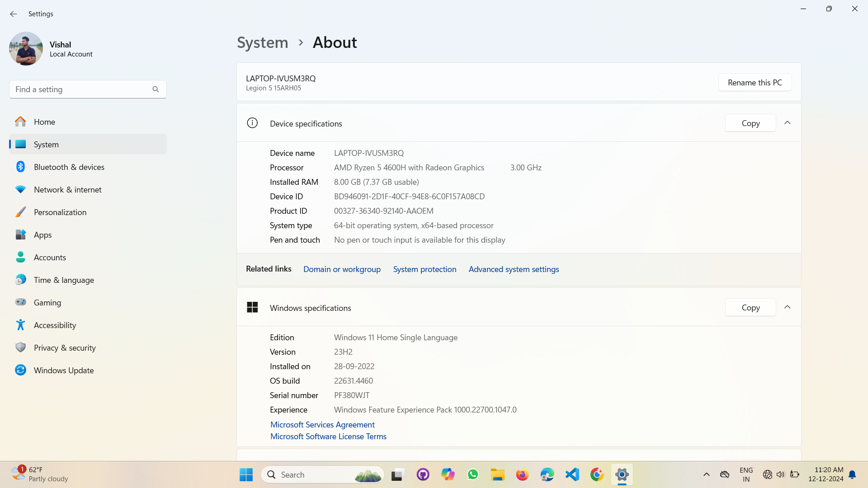Open Microsoft Software License Terms link
This screenshot has width=868, height=488.
pos(328,436)
